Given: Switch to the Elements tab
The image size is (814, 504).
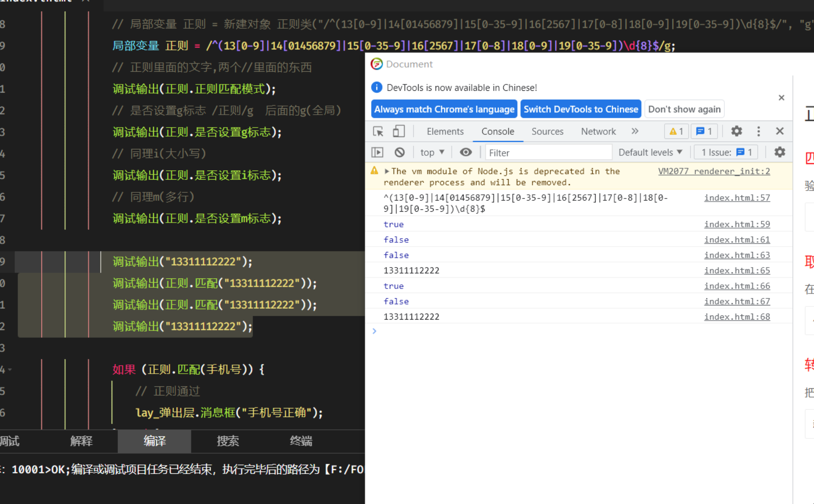Looking at the screenshot, I should pyautogui.click(x=445, y=131).
